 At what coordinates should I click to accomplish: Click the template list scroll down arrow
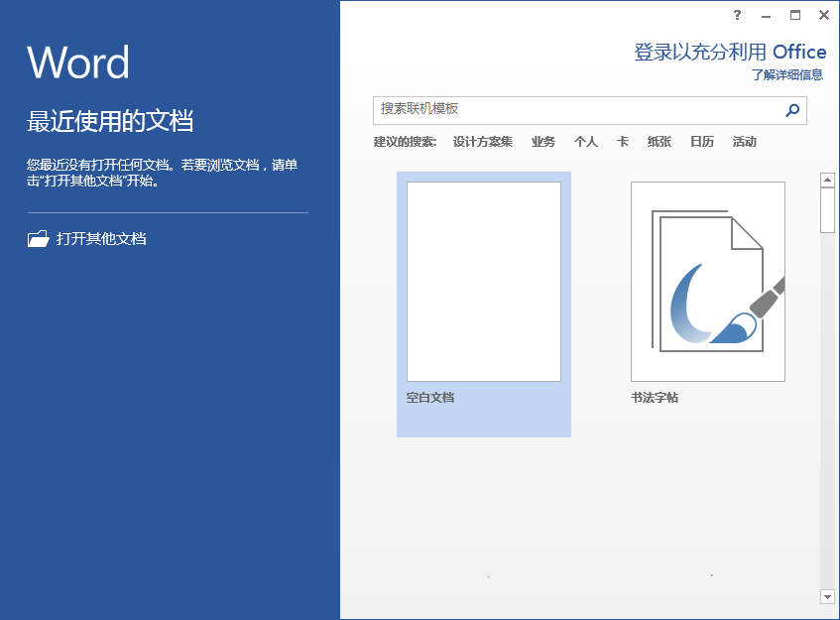[x=828, y=596]
